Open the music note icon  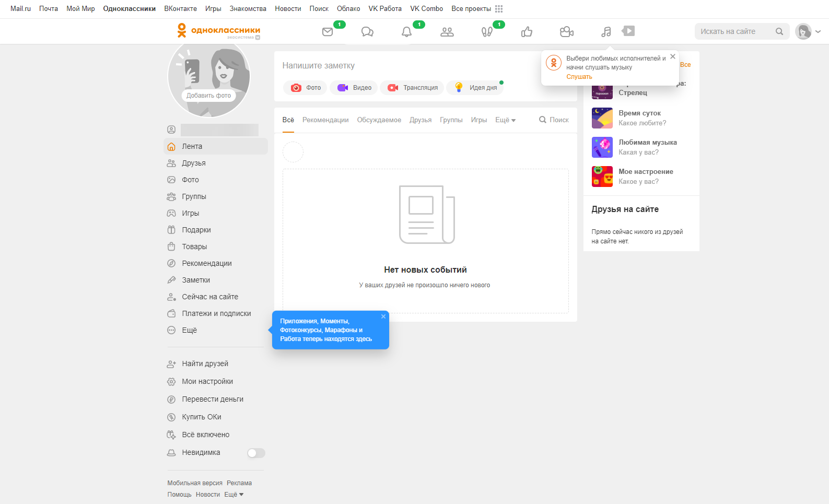tap(606, 32)
